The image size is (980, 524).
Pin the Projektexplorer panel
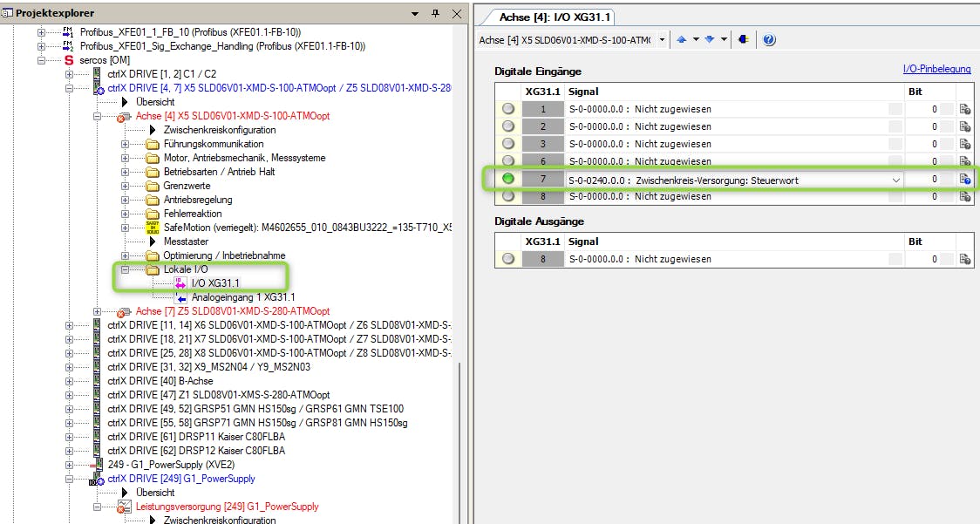coord(436,13)
